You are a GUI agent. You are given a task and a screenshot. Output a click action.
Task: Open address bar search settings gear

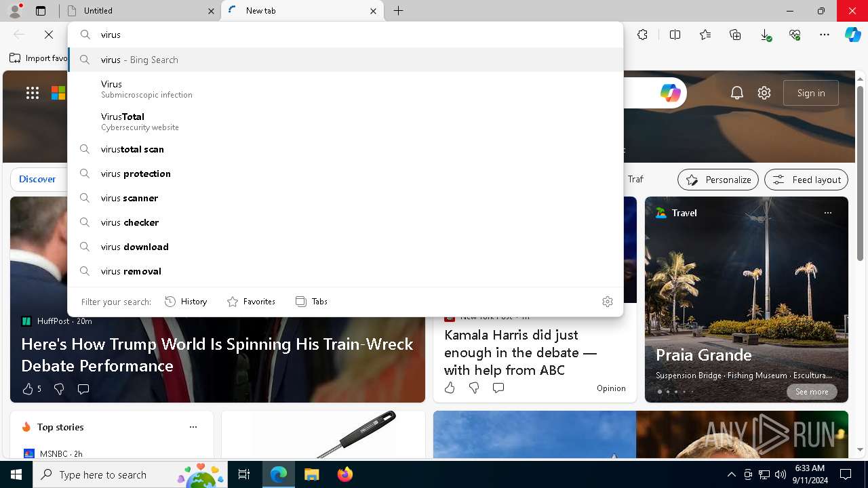[608, 302]
